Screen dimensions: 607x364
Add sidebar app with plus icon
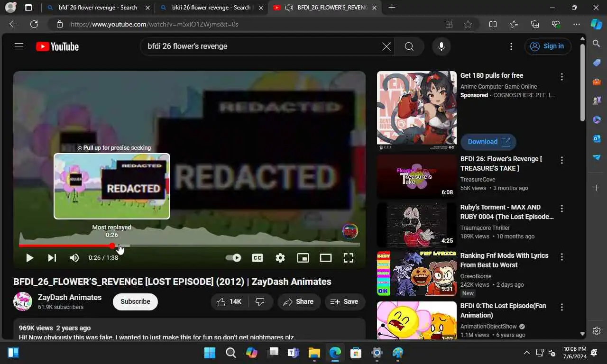pos(597,188)
